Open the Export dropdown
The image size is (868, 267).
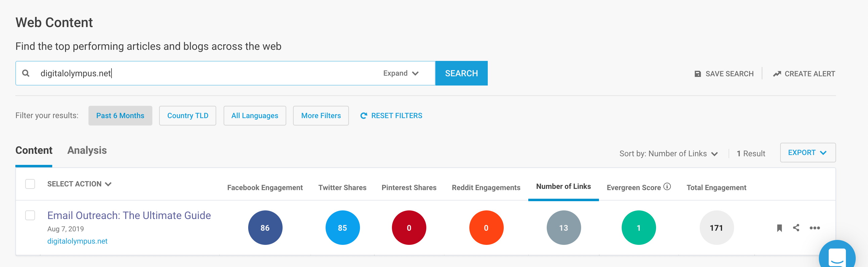pyautogui.click(x=807, y=153)
